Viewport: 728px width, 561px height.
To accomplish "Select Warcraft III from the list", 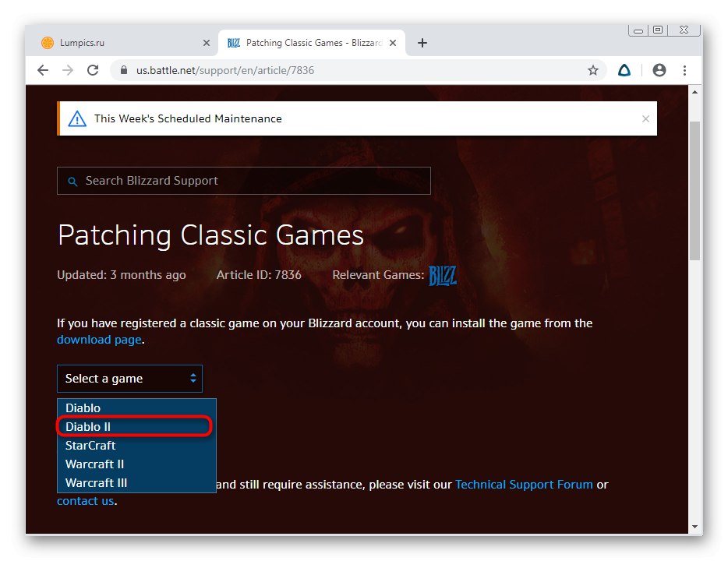I will point(136,482).
